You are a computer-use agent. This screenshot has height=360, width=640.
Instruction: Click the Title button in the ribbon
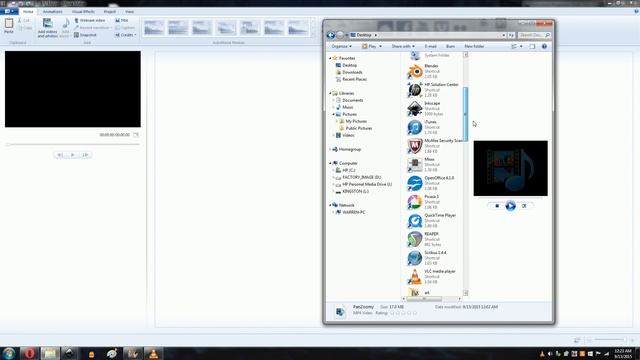click(x=122, y=20)
